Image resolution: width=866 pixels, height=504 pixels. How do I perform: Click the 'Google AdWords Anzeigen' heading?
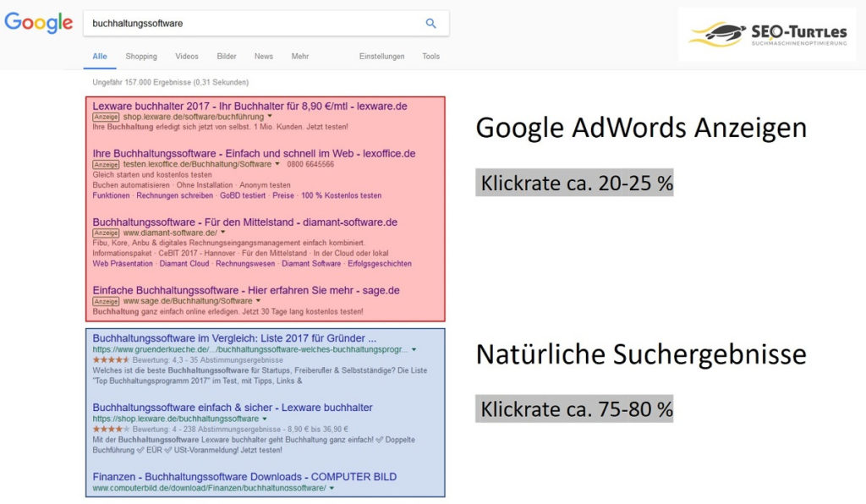point(641,128)
